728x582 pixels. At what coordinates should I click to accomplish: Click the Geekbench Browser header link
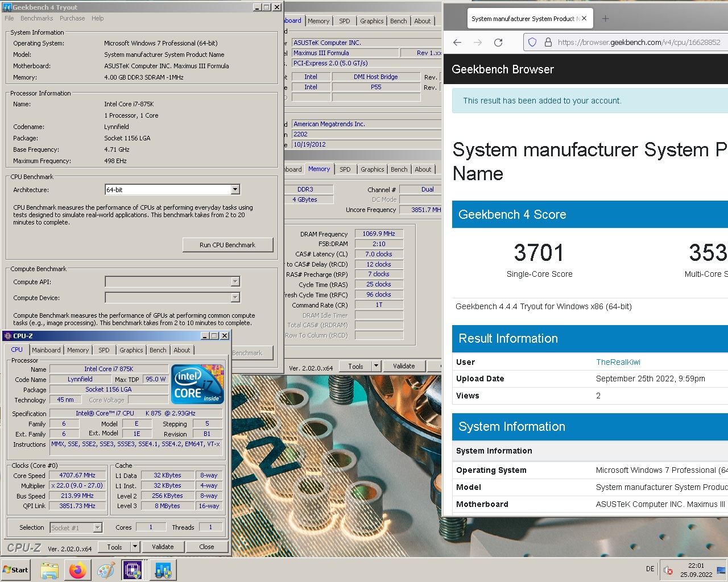[x=503, y=69]
